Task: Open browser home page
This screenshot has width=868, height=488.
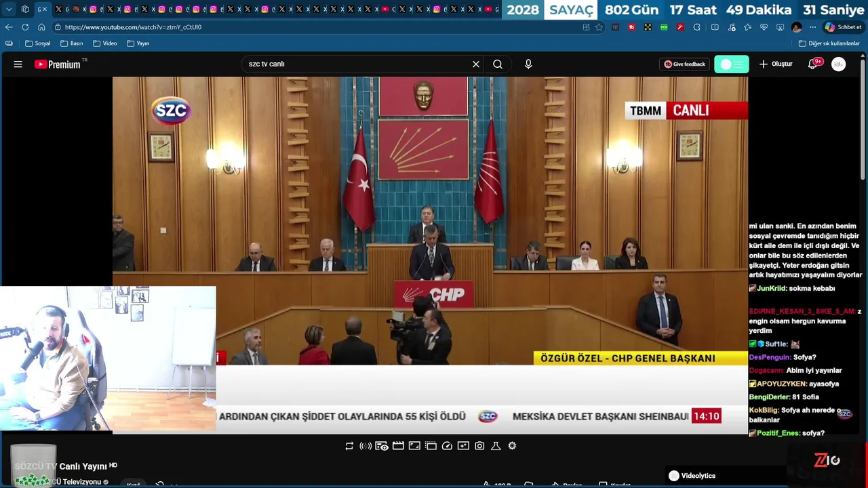Action: pyautogui.click(x=41, y=27)
